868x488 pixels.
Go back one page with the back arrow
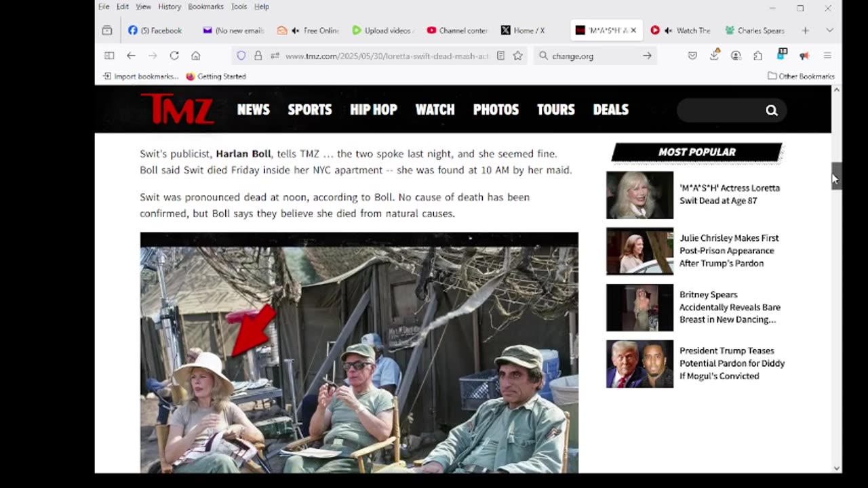point(131,56)
